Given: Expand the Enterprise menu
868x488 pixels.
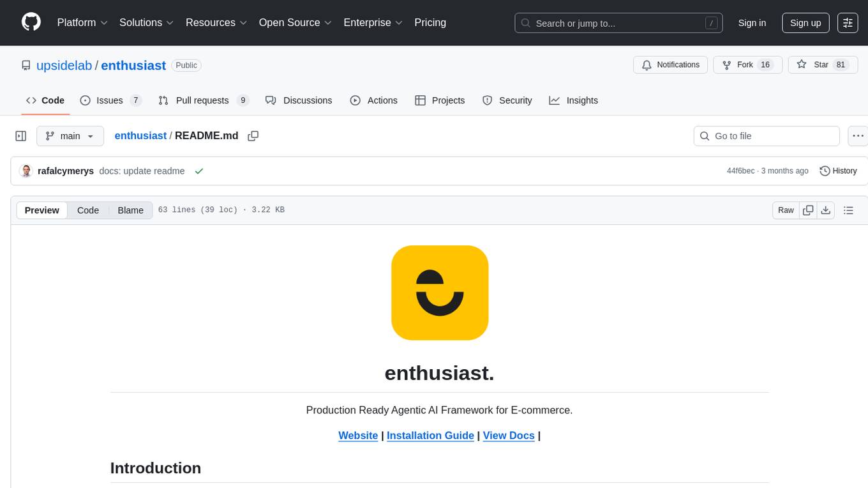Looking at the screenshot, I should [x=373, y=22].
